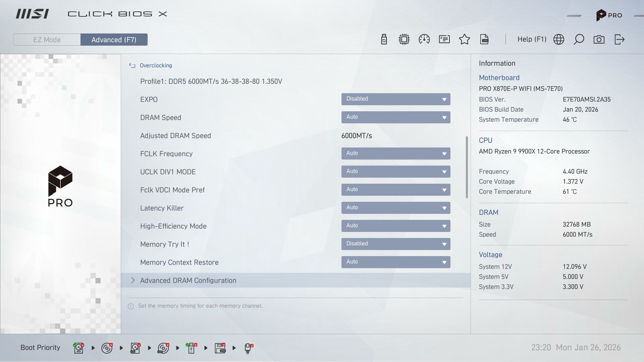Image resolution: width=644 pixels, height=362 pixels.
Task: Open the EXPO dropdown
Action: point(396,99)
